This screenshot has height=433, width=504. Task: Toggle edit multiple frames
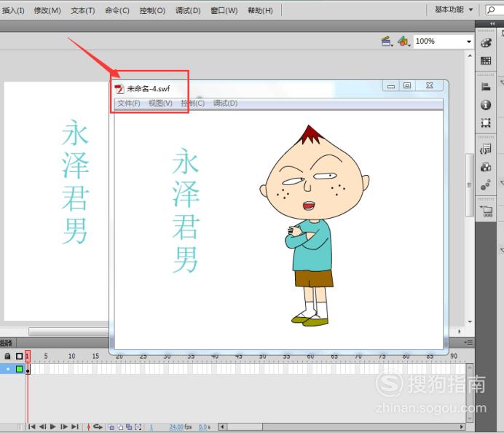pos(129,427)
